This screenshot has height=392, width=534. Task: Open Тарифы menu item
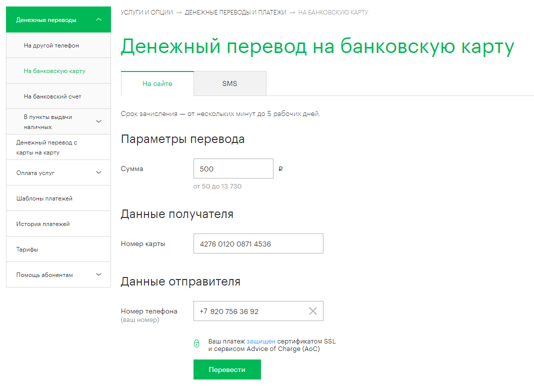tap(58, 249)
